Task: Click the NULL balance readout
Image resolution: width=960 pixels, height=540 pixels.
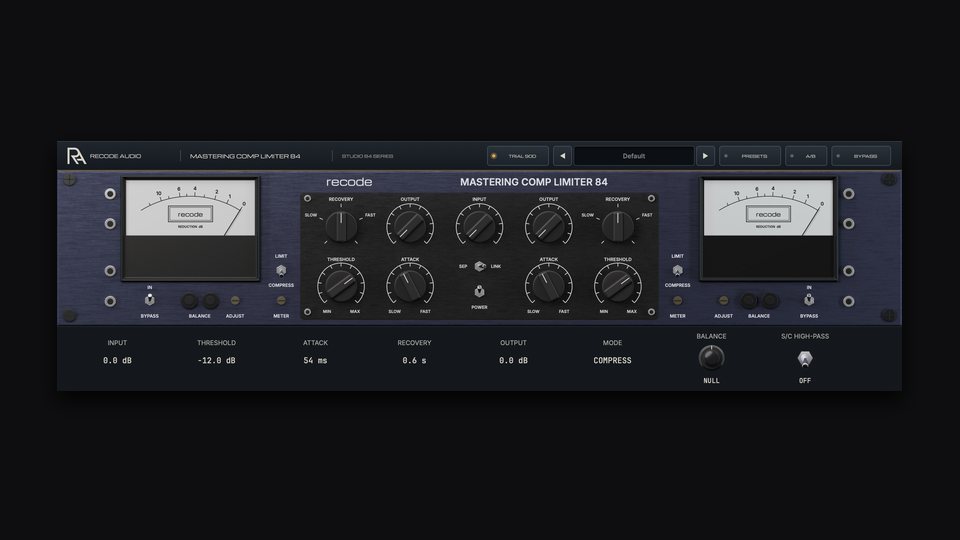Action: point(711,381)
